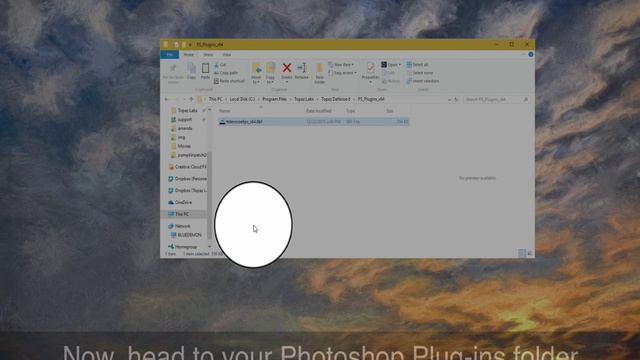
Task: Select Network in navigation pane
Action: [182, 226]
